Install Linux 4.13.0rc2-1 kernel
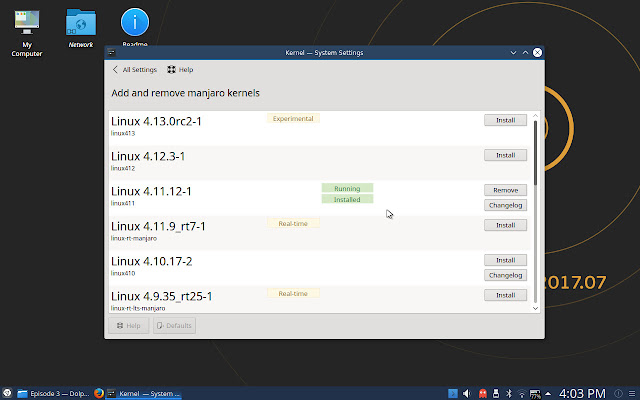This screenshot has height=400, width=640. [x=505, y=120]
